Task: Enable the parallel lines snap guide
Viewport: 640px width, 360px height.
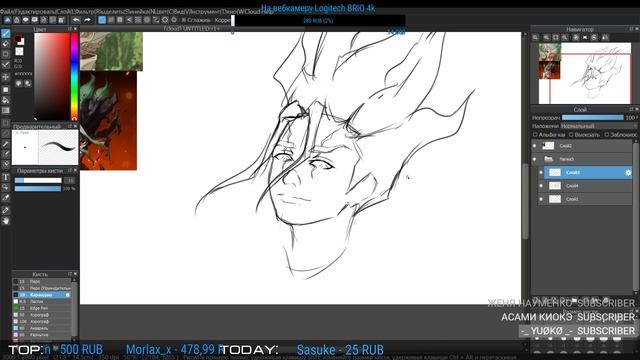Action: tap(111, 20)
